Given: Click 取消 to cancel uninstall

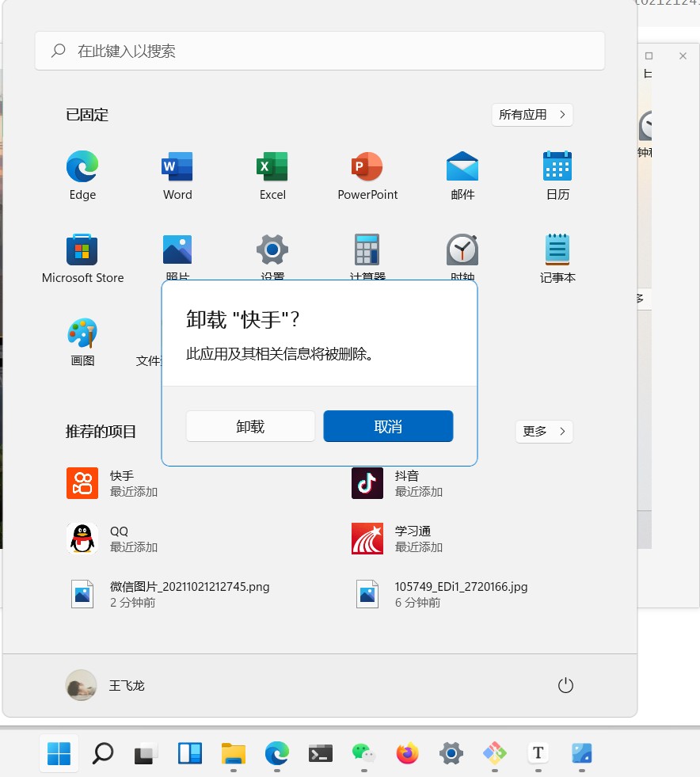Looking at the screenshot, I should (388, 426).
